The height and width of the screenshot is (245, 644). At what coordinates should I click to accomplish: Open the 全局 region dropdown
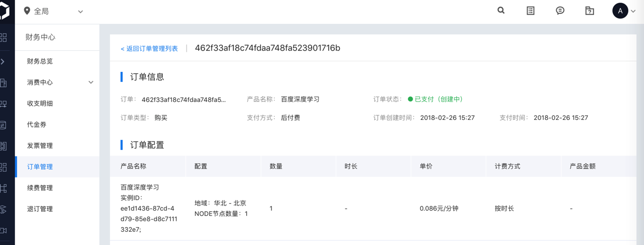[x=80, y=12]
